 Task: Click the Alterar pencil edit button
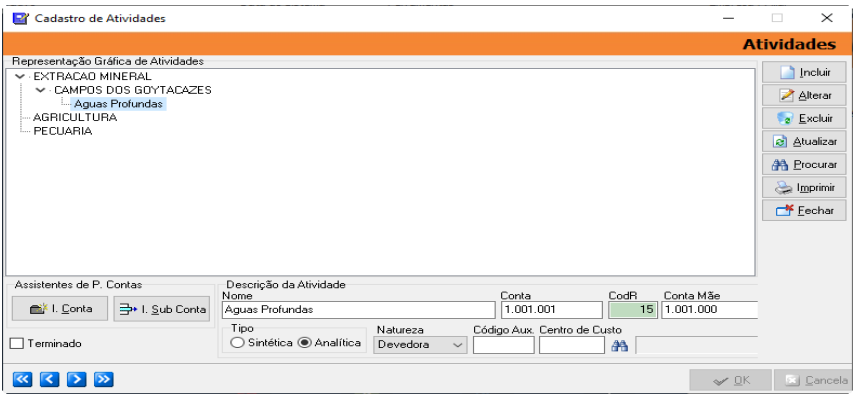(804, 95)
